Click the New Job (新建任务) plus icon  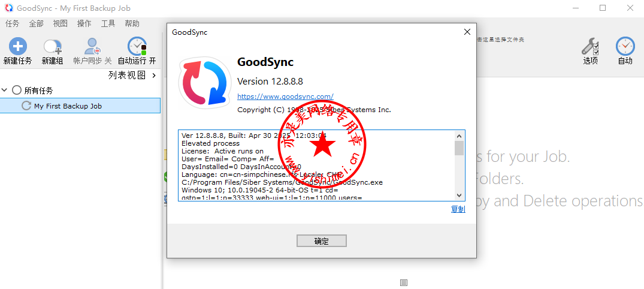(17, 46)
